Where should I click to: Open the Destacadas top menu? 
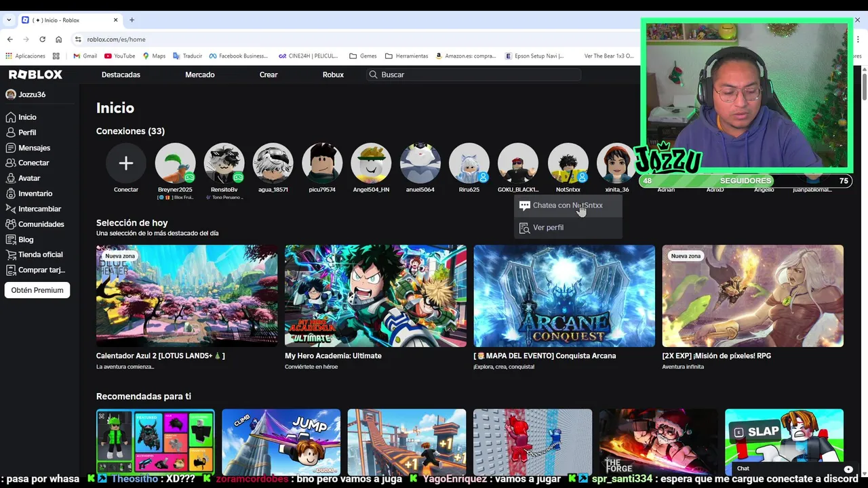click(121, 75)
